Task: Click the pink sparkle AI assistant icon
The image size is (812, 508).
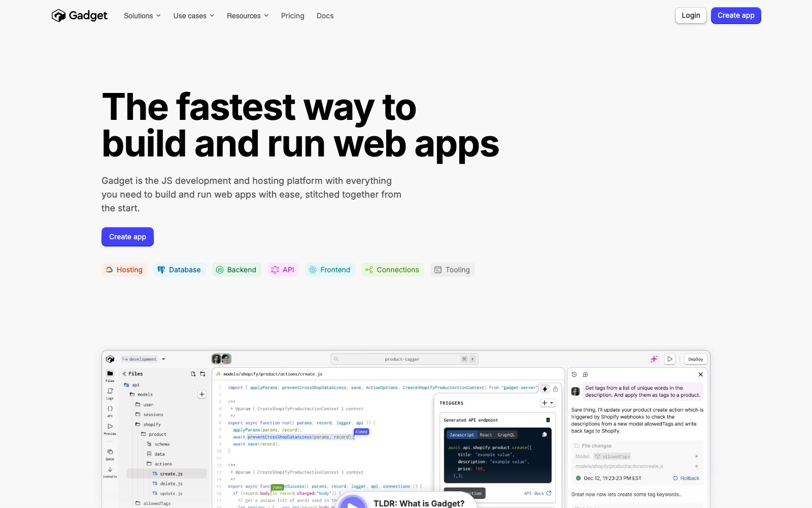Action: pyautogui.click(x=654, y=359)
